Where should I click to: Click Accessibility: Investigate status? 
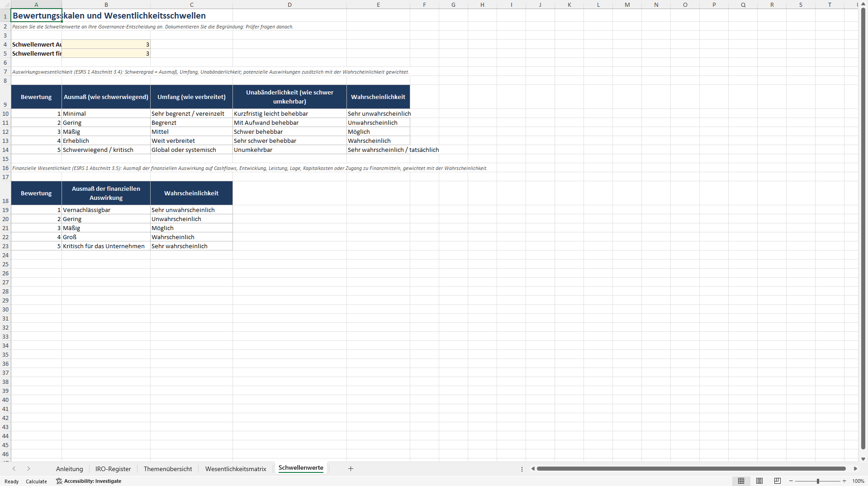(x=89, y=481)
